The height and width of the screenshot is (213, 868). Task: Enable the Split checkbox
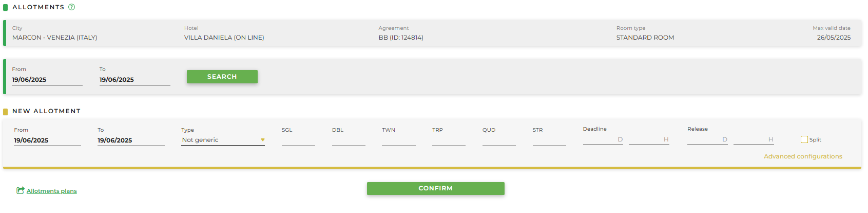pos(804,139)
